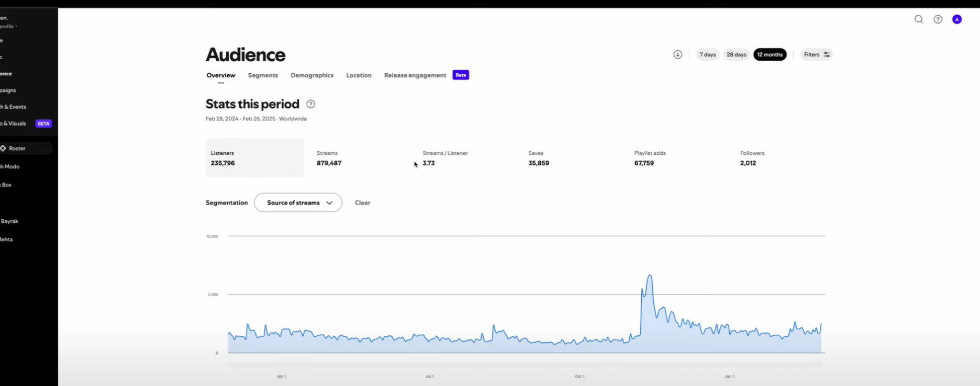Download audience data with arrow icon
Viewport: 980px width, 386px height.
(x=677, y=54)
